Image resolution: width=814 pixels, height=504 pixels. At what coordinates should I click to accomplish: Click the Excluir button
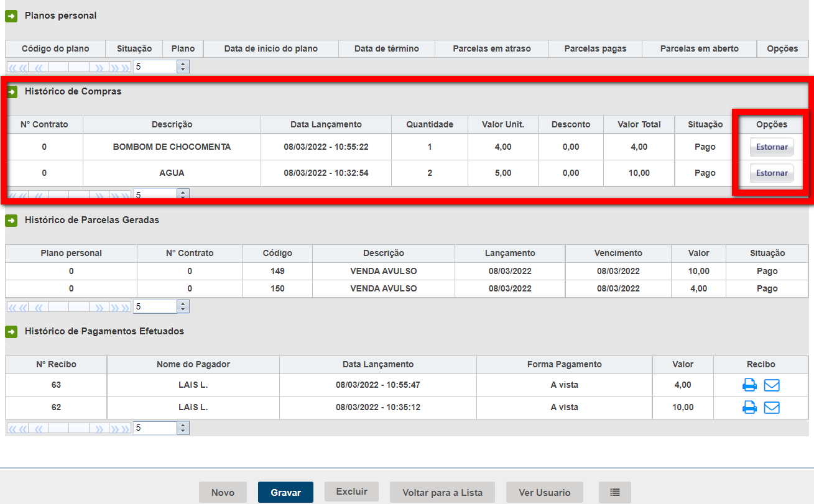(x=352, y=492)
